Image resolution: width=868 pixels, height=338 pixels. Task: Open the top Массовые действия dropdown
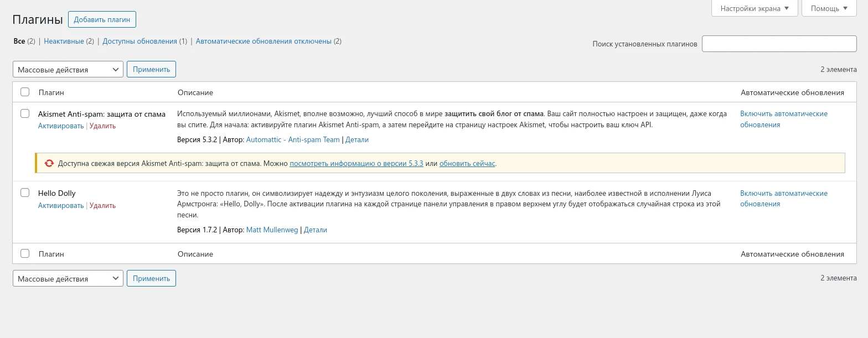coord(68,69)
